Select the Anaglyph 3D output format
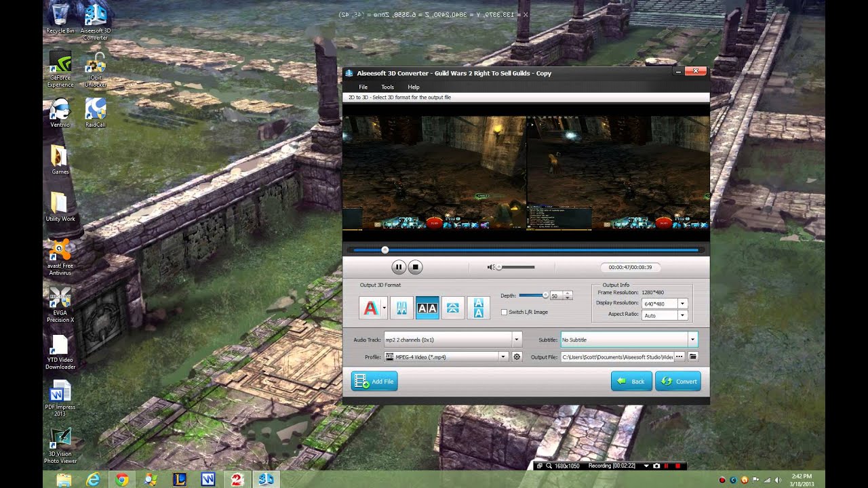Viewport: 868px width, 488px height. [x=370, y=308]
